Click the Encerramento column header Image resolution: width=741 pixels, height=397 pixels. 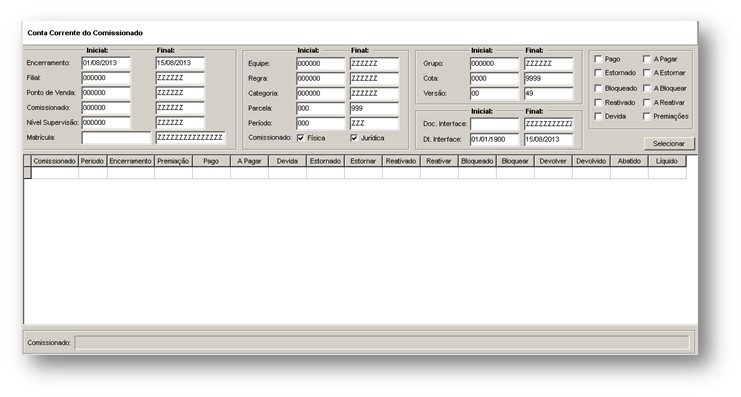(x=131, y=161)
